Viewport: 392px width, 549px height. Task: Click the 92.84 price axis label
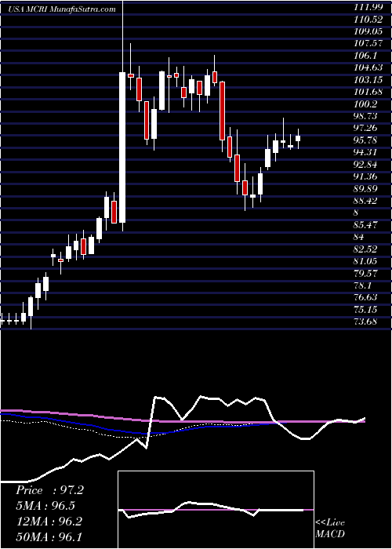pyautogui.click(x=366, y=164)
